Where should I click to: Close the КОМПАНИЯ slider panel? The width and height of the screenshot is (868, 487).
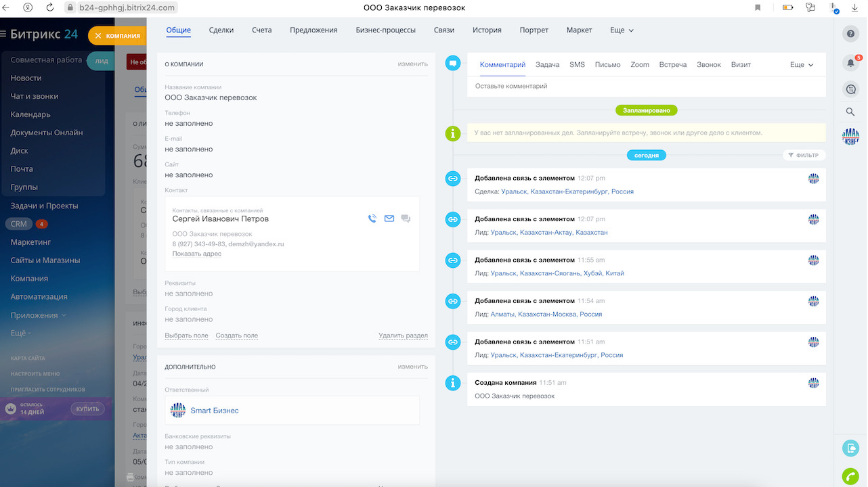click(x=99, y=36)
